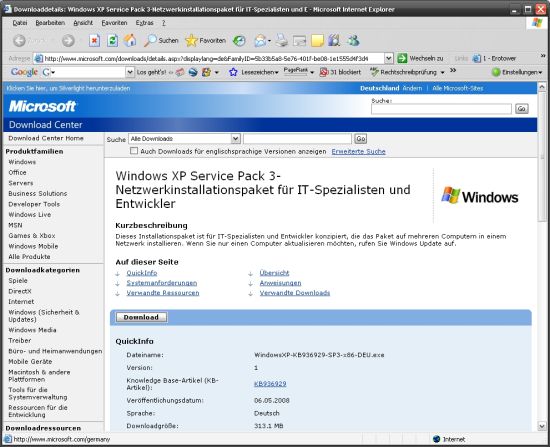Click the History icon next to Favoriten
The height and width of the screenshot is (447, 550).
click(239, 41)
